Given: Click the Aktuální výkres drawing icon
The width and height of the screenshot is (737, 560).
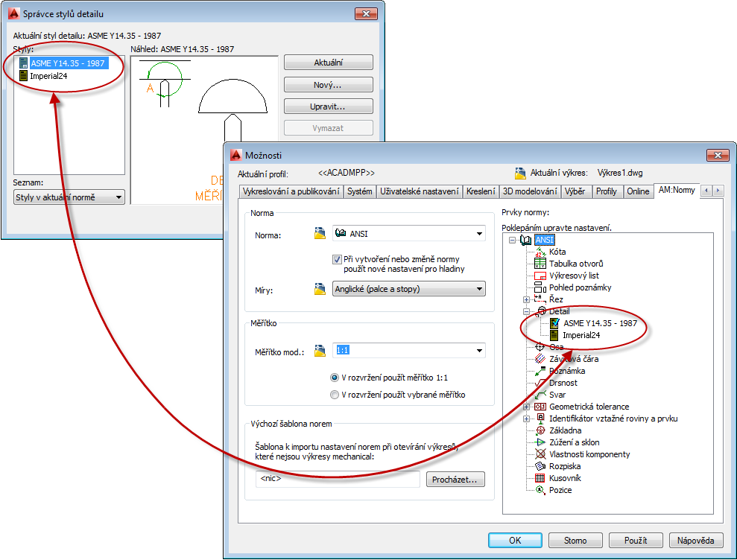Looking at the screenshot, I should click(x=520, y=173).
